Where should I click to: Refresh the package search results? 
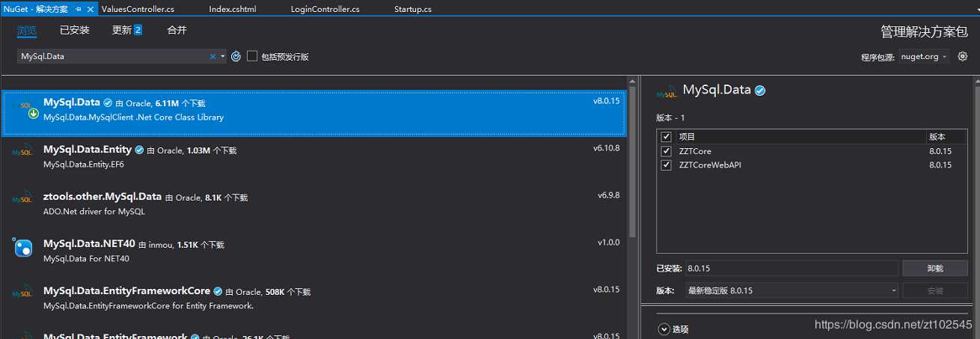[x=236, y=56]
